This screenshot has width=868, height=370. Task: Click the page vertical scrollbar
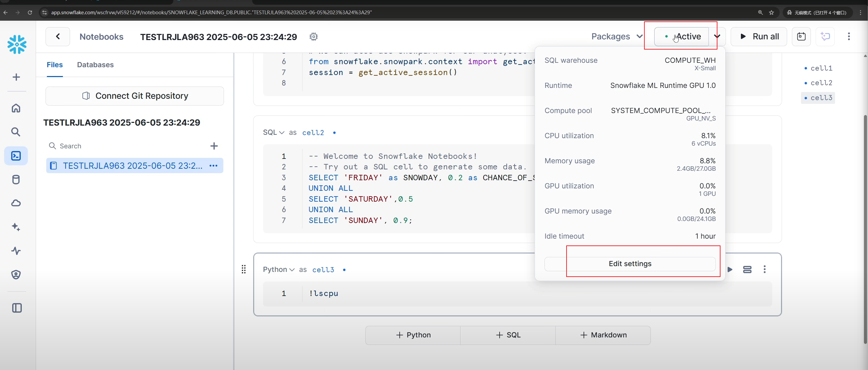(x=865, y=229)
